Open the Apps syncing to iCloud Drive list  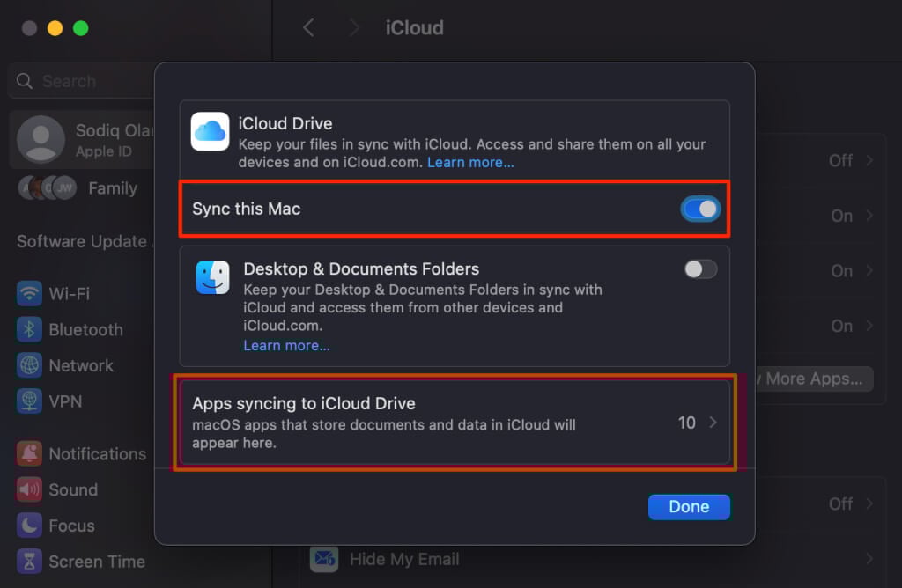455,423
